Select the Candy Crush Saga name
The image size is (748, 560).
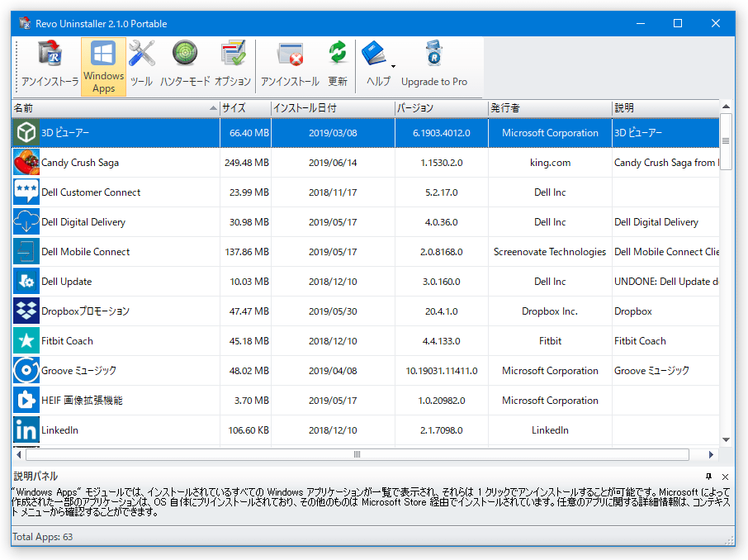tap(80, 163)
